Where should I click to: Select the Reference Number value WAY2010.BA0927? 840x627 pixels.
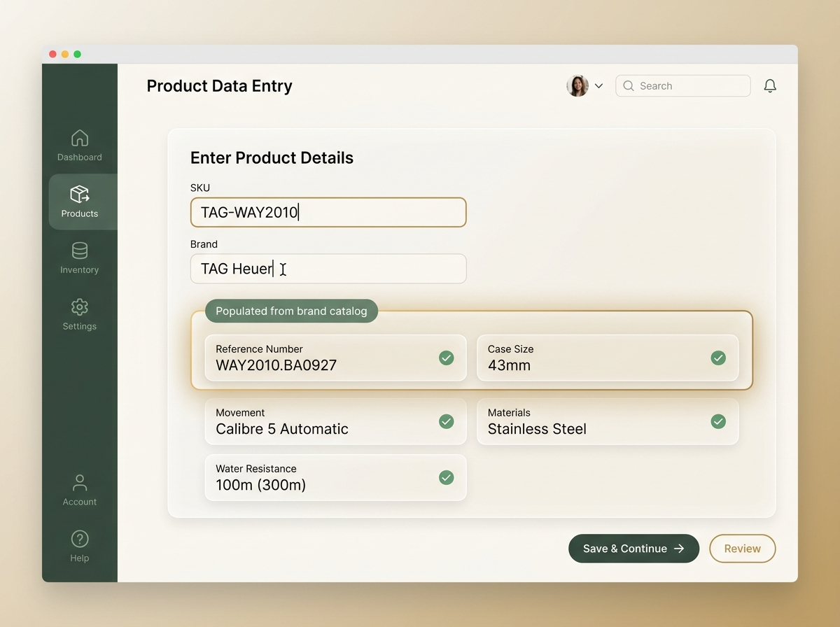(x=276, y=365)
